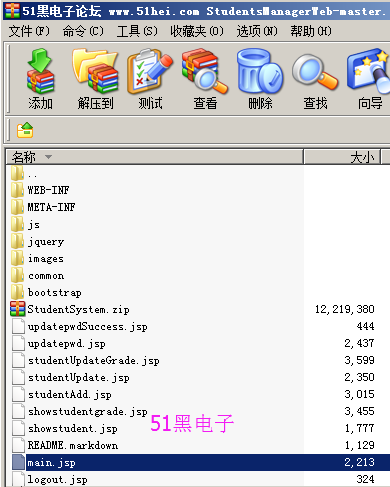Image resolution: width=390 pixels, height=487 pixels.
Task: Select the jquery folder icon
Action: click(17, 241)
